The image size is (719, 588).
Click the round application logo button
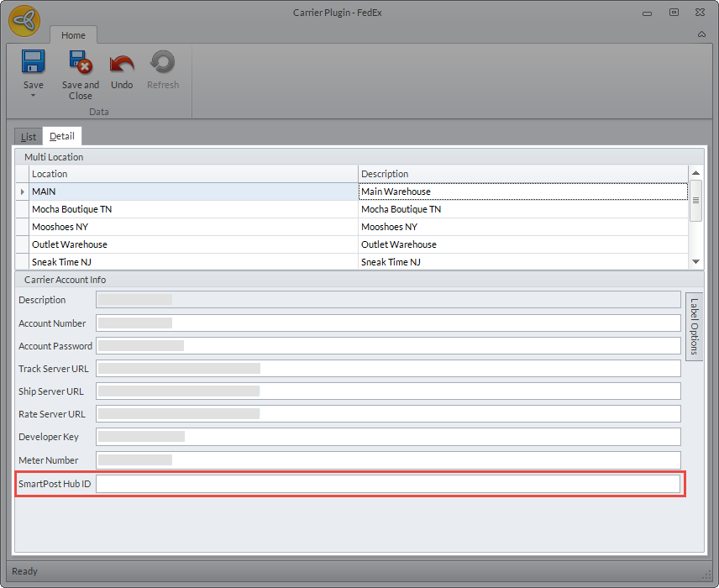24,22
